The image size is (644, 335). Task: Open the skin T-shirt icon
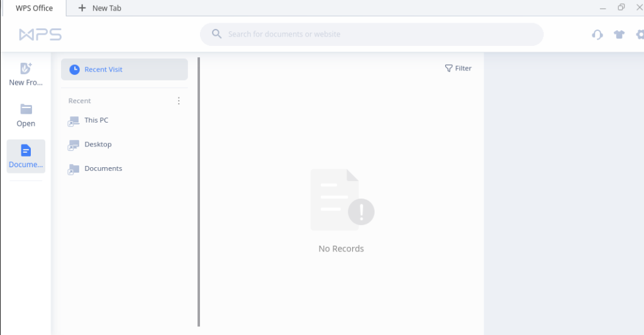(x=619, y=35)
